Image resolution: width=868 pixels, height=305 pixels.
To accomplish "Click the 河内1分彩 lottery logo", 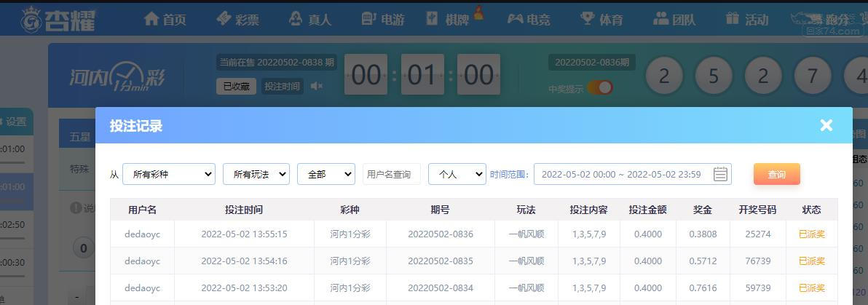I will pos(117,76).
